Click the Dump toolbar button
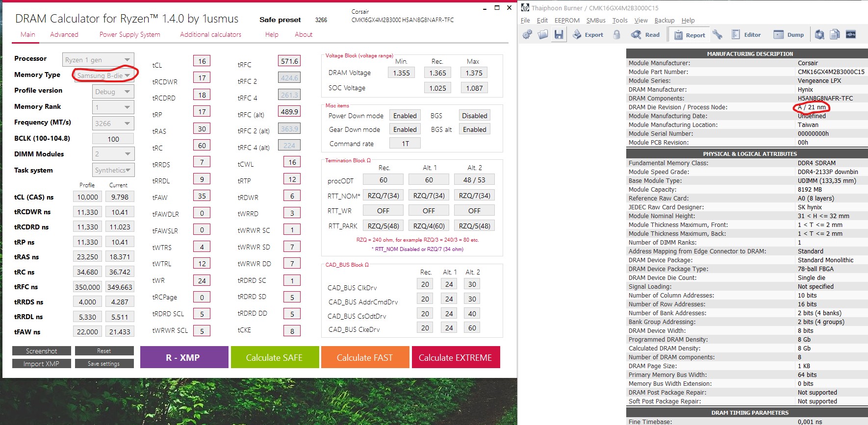The width and height of the screenshot is (868, 425). coord(789,34)
